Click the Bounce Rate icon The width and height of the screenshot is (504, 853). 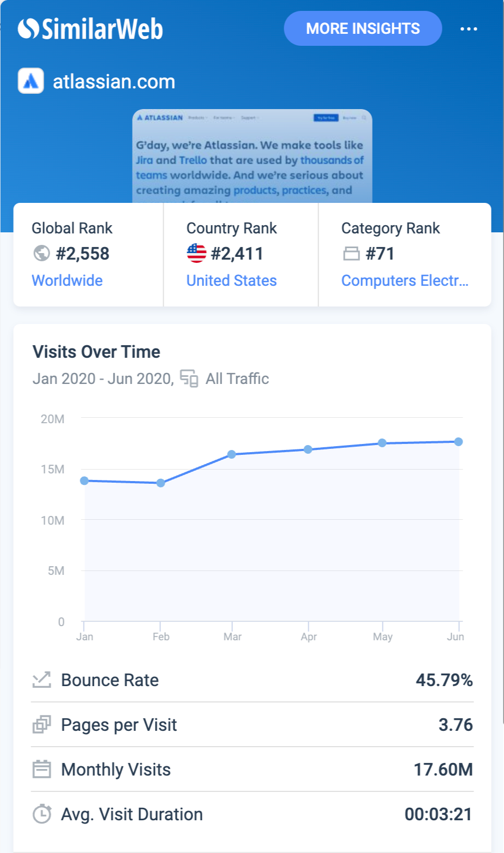point(41,680)
